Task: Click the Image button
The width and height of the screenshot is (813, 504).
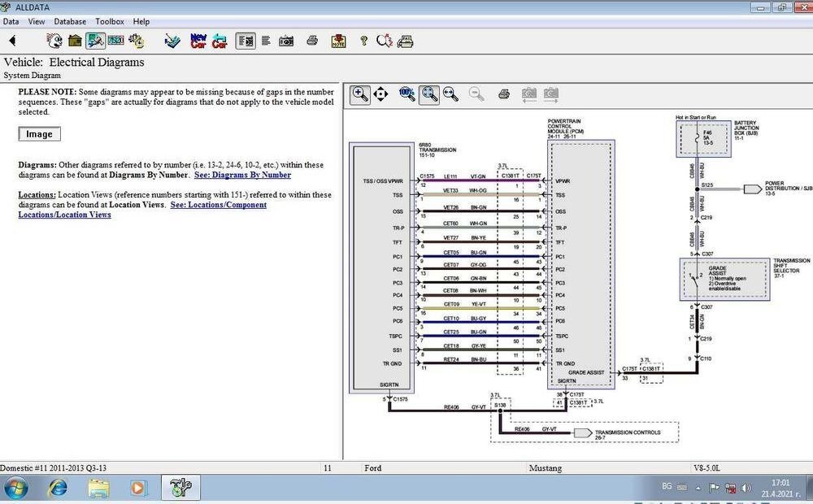Action: pos(39,133)
